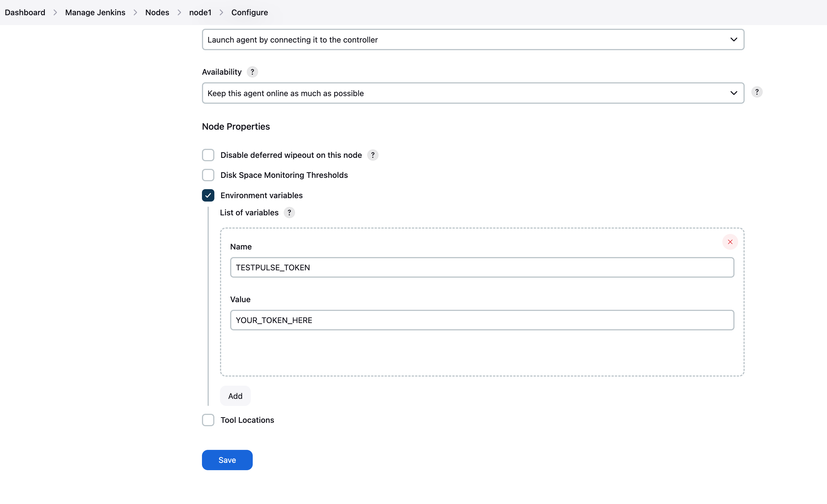Expand chevron after node1 breadcrumb
The height and width of the screenshot is (504, 827).
221,12
